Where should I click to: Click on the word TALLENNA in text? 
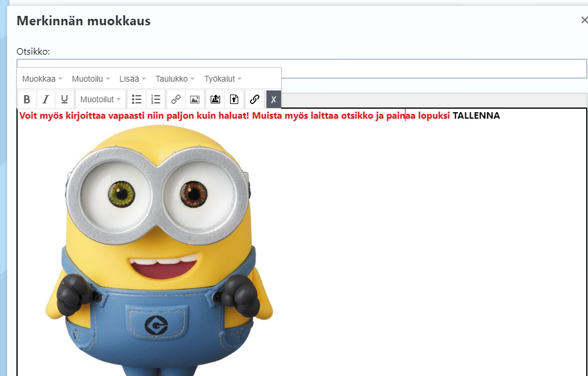click(x=476, y=116)
